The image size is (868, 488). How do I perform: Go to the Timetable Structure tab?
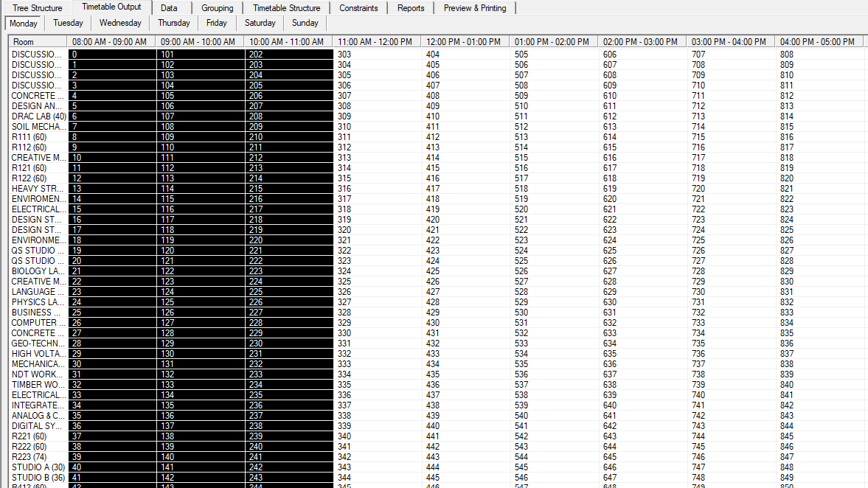tap(286, 8)
